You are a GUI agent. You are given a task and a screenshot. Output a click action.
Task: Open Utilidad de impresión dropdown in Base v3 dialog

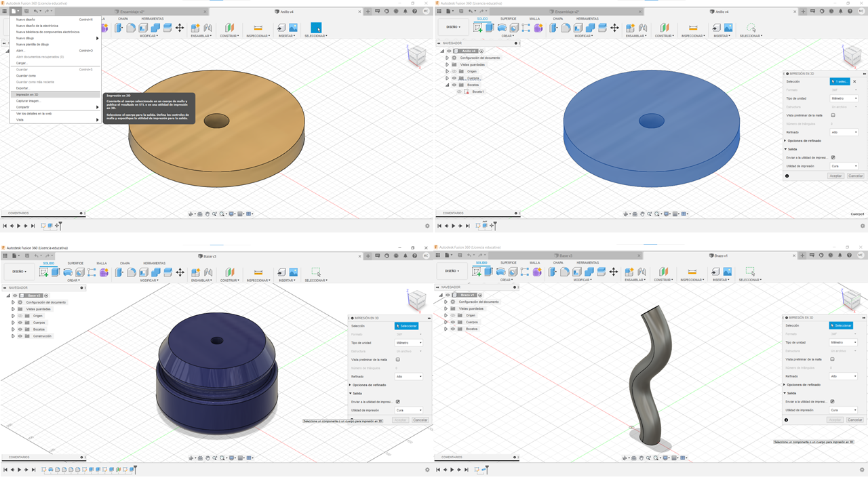pyautogui.click(x=409, y=410)
